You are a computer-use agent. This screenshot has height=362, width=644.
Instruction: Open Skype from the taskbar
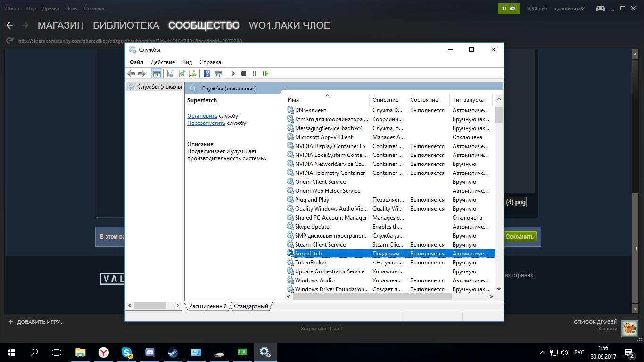click(x=127, y=352)
